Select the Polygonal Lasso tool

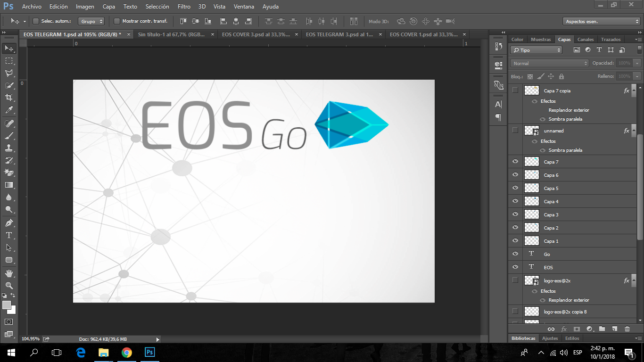[x=9, y=73]
